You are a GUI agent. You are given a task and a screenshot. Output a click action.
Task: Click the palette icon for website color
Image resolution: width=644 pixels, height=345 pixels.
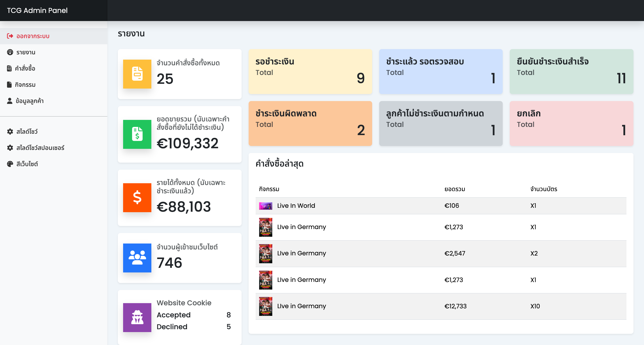click(10, 164)
